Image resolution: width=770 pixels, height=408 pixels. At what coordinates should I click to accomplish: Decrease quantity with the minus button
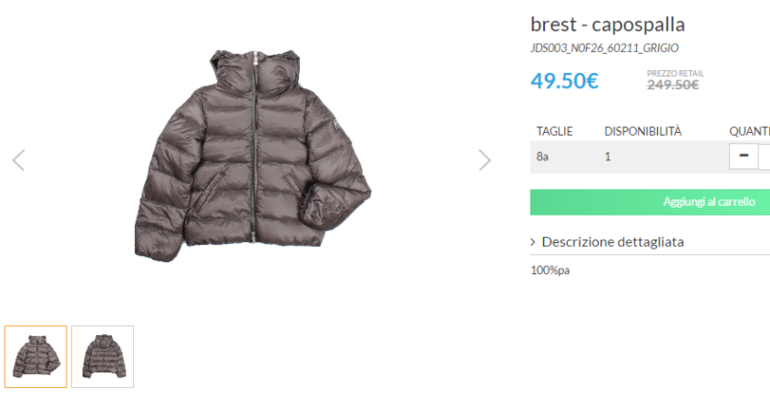pos(744,156)
